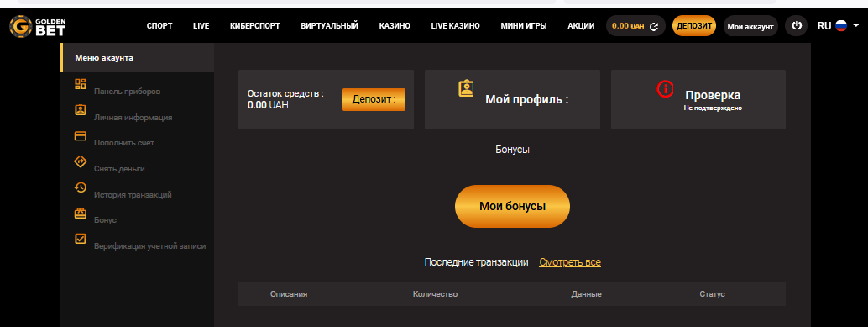
Task: Click the Russian flag icon
Action: (x=841, y=25)
